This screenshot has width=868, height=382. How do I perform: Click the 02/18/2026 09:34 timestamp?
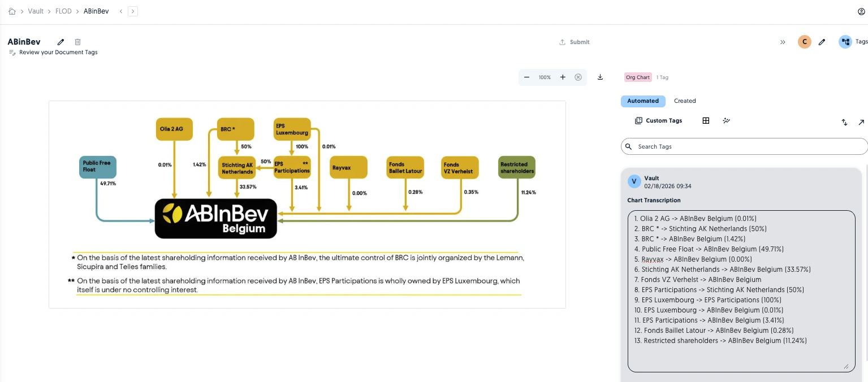[x=668, y=186]
